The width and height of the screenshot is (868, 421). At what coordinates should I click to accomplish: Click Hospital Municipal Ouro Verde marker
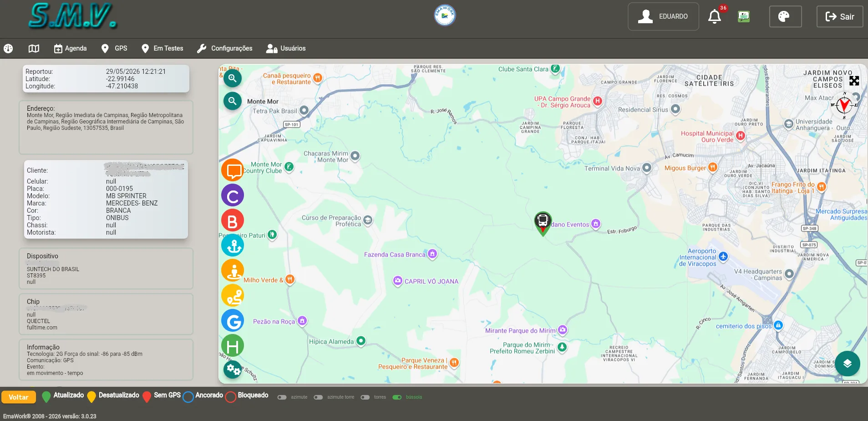point(741,135)
